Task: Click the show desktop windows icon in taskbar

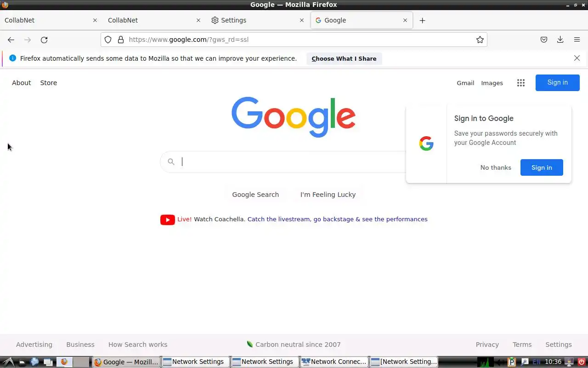Action: pos(48,362)
